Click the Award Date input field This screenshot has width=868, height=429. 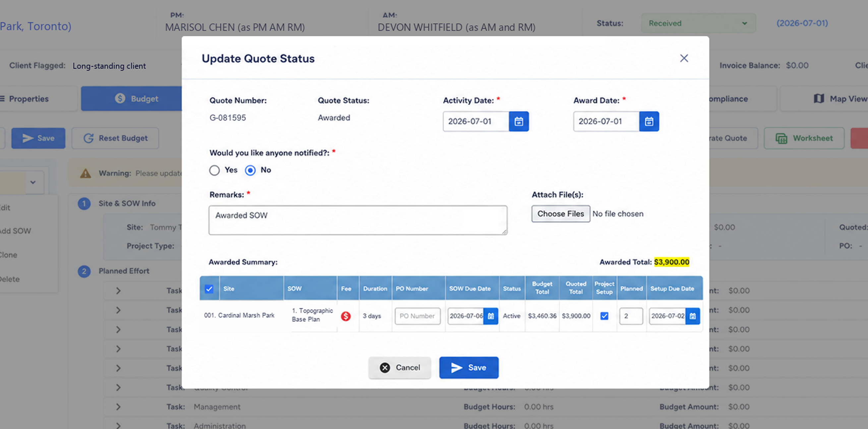606,121
